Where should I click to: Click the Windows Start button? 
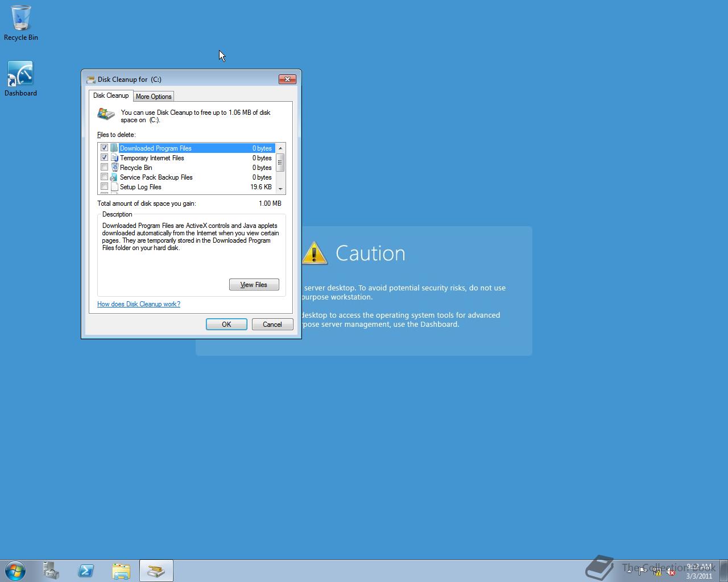[15, 571]
